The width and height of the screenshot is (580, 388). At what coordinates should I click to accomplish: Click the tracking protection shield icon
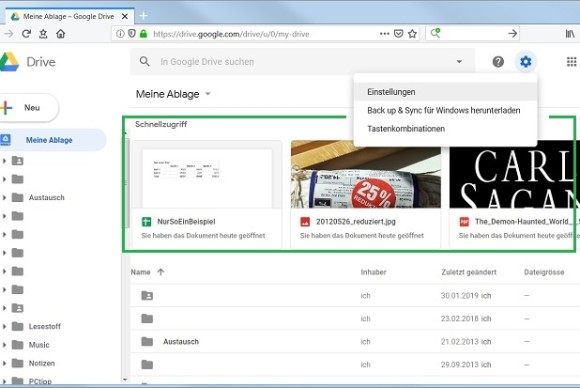tap(132, 34)
